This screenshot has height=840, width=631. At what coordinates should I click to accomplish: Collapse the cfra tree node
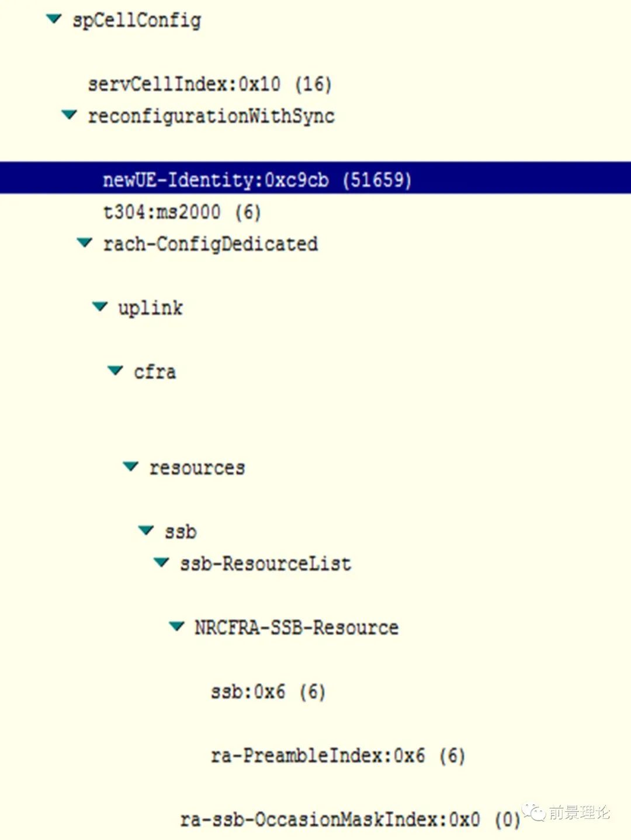pos(115,371)
